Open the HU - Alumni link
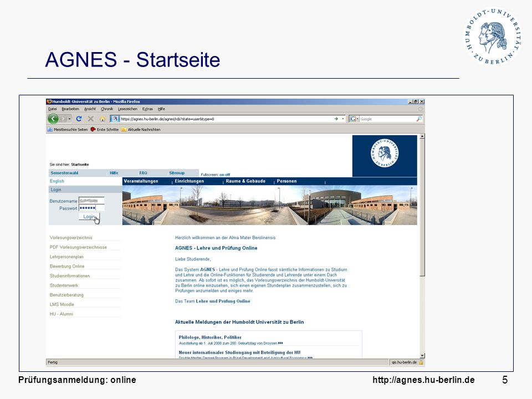532x399 pixels. (62, 314)
